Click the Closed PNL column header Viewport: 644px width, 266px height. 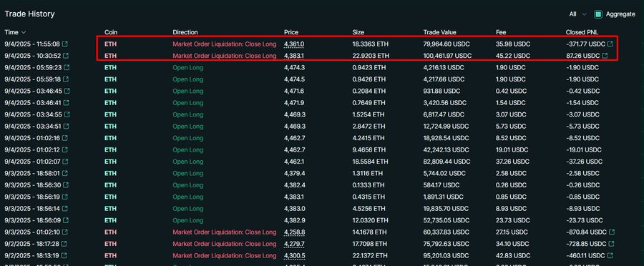coord(582,32)
